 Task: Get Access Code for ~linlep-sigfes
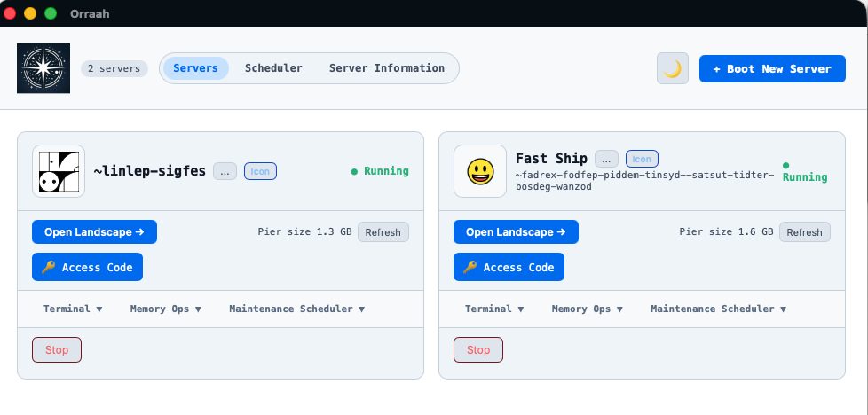click(x=88, y=267)
